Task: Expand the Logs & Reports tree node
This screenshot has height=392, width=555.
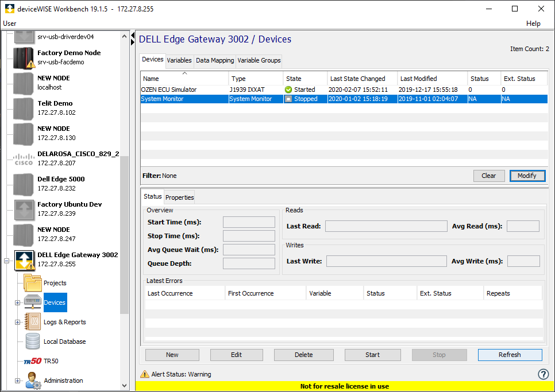Action: pos(17,322)
